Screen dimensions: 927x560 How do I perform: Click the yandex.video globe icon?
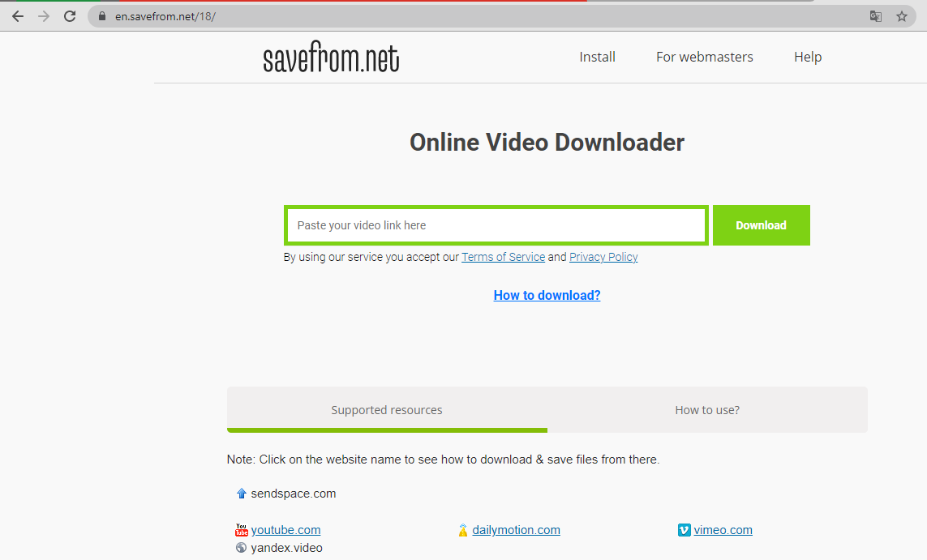coord(241,548)
